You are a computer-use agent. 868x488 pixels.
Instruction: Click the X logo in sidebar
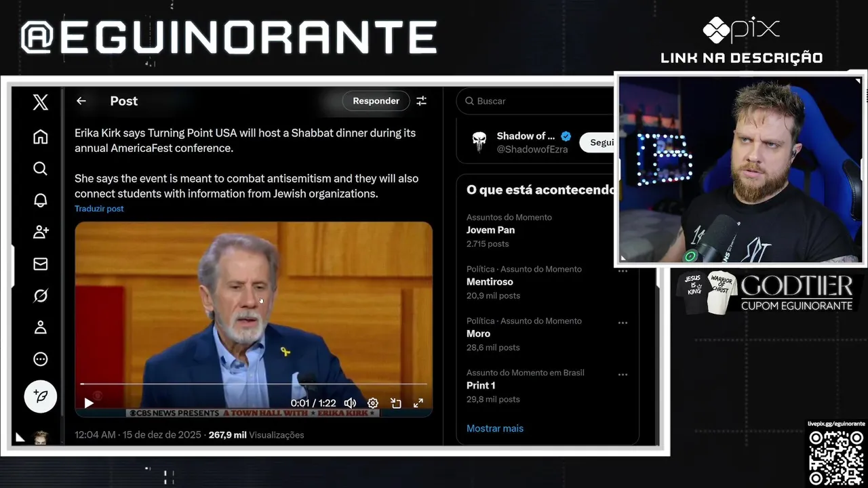40,102
